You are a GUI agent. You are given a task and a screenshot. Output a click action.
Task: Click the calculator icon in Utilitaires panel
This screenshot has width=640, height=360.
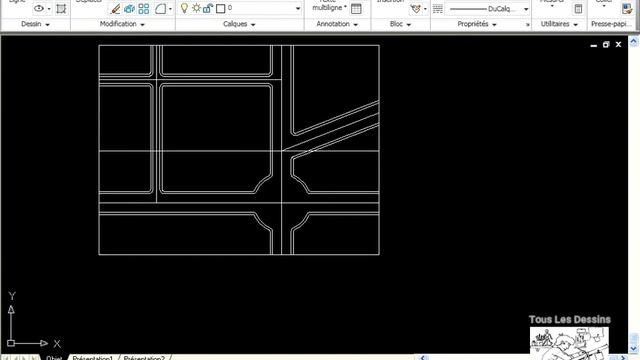pyautogui.click(x=578, y=9)
